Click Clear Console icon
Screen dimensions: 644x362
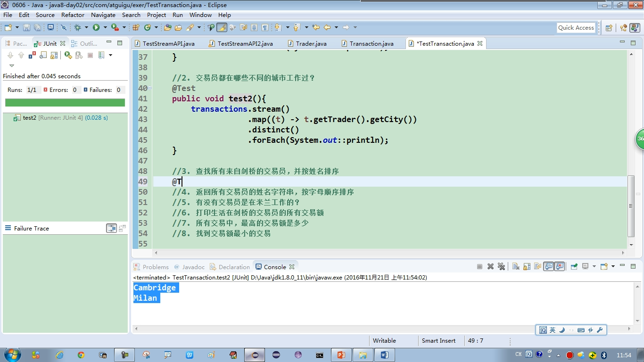[516, 267]
